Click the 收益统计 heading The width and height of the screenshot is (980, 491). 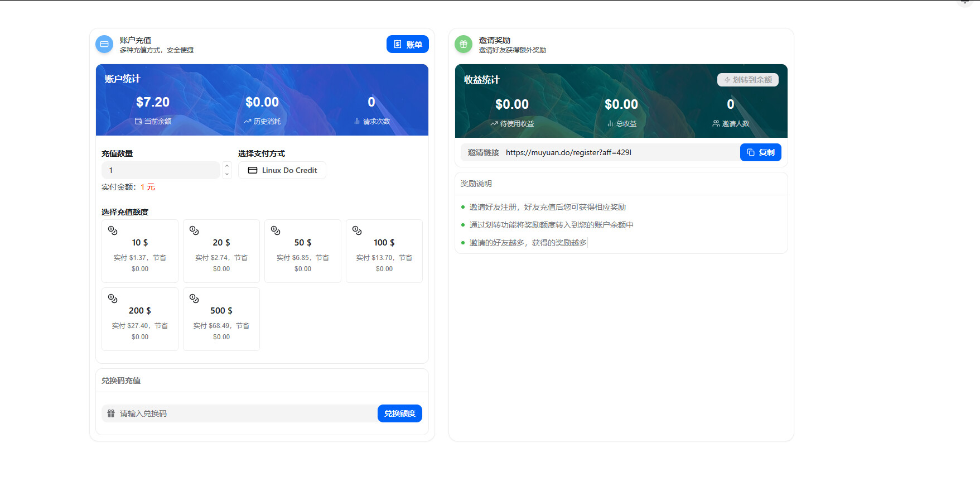pos(481,80)
